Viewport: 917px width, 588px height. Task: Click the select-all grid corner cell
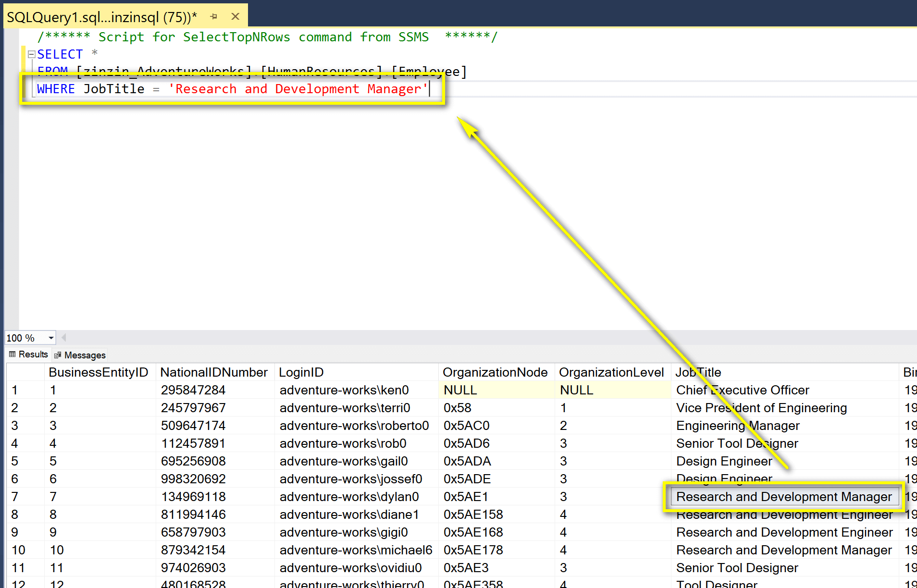25,372
